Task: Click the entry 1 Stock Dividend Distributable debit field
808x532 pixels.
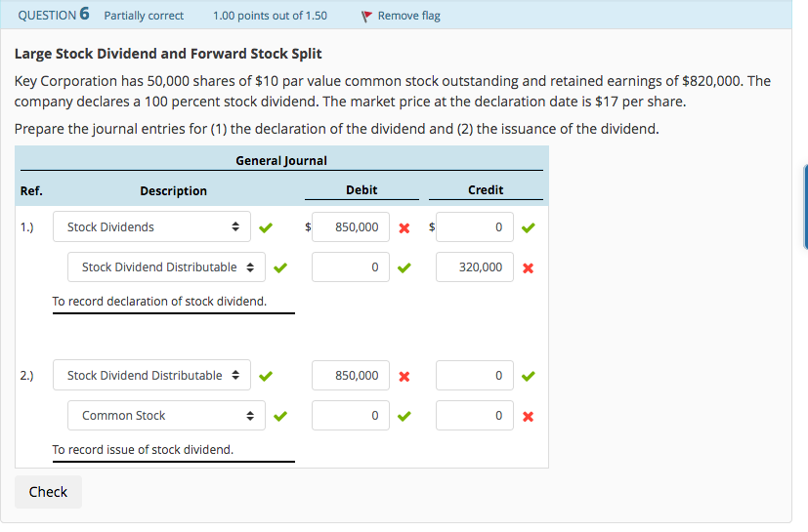Action: (351, 266)
